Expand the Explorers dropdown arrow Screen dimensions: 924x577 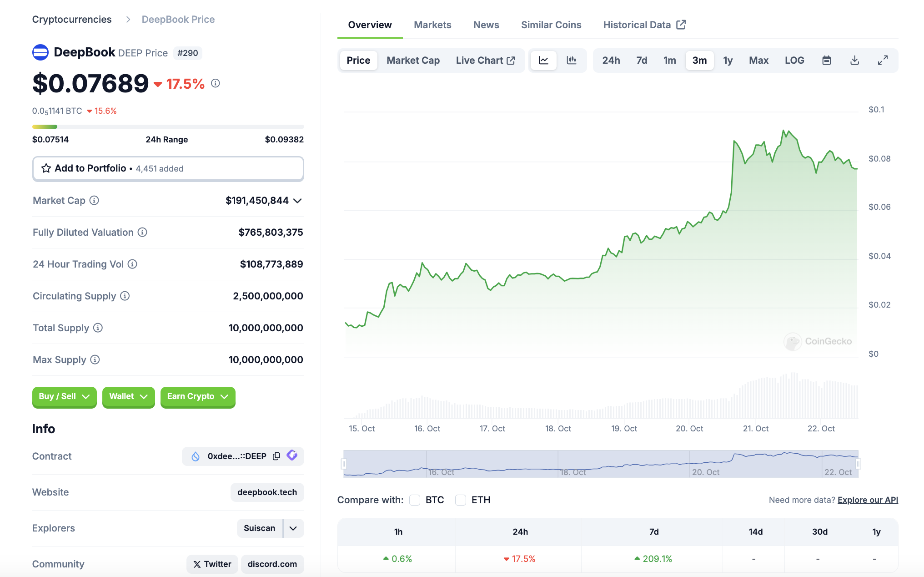point(293,528)
